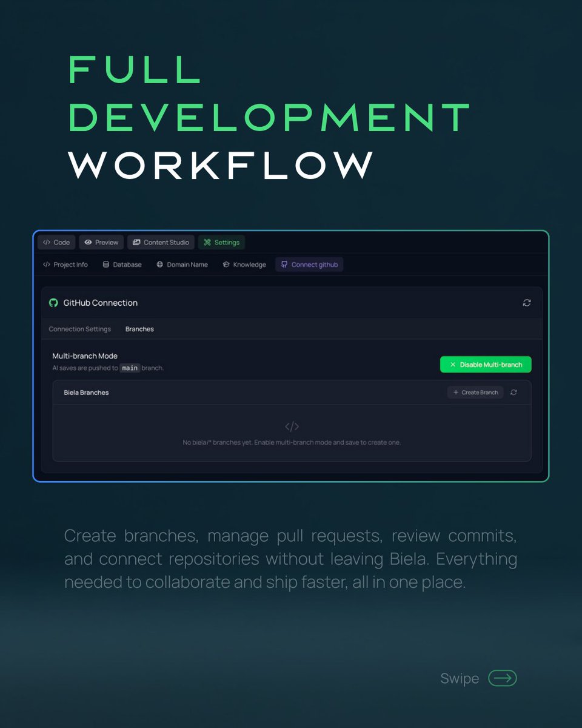The width and height of the screenshot is (582, 728).
Task: Click the GitHub icon in Connect github
Action: coord(284,265)
